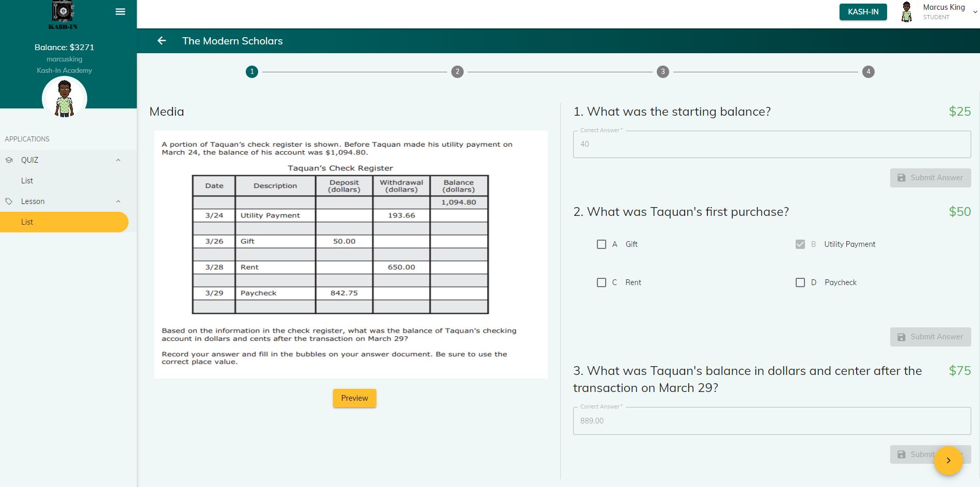Select the highlighted List under Lesson
Screen dimensions: 980x487
(27, 222)
